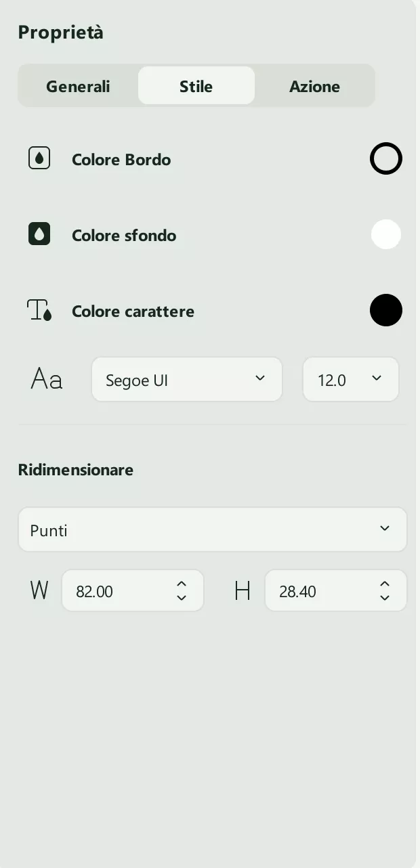Click the W width label icon
The width and height of the screenshot is (420, 868).
point(39,590)
